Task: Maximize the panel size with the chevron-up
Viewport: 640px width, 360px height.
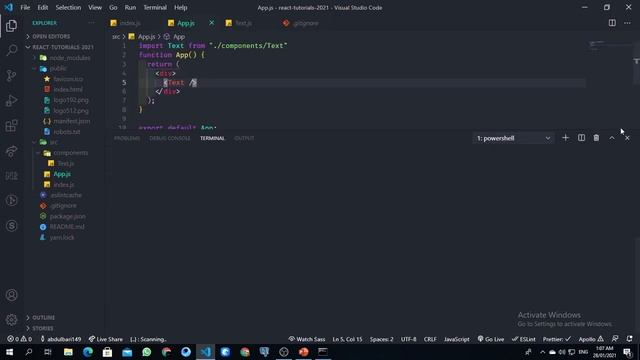Action: point(611,138)
